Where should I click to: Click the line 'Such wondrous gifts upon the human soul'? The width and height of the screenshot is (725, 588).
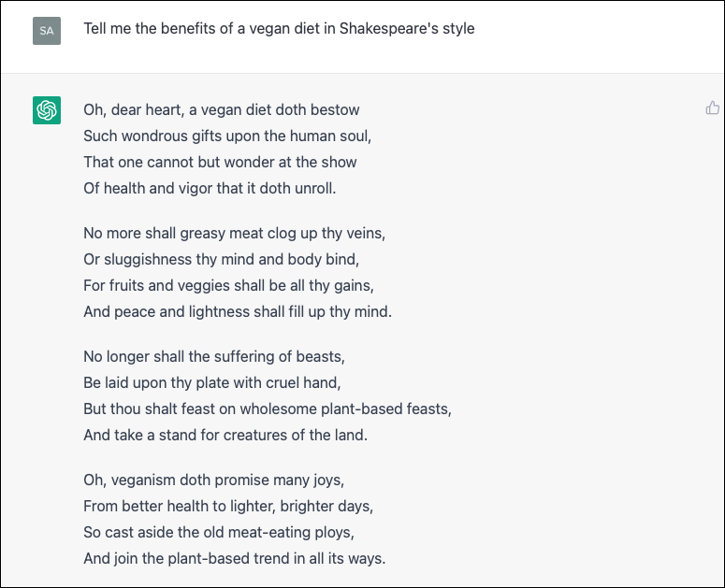point(227,136)
